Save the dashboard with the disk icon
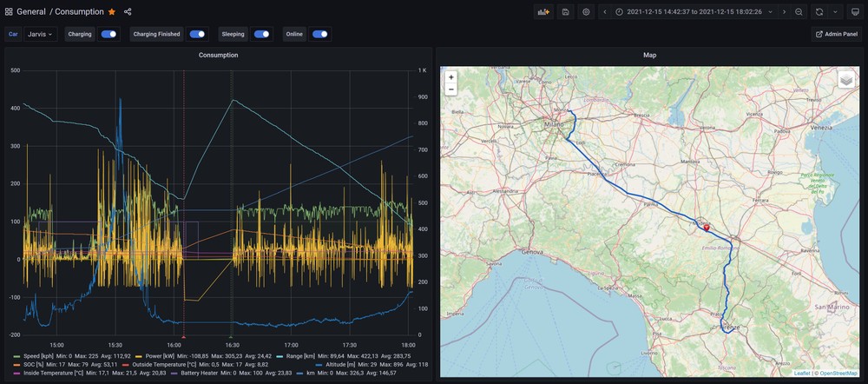868x384 pixels. pyautogui.click(x=566, y=12)
